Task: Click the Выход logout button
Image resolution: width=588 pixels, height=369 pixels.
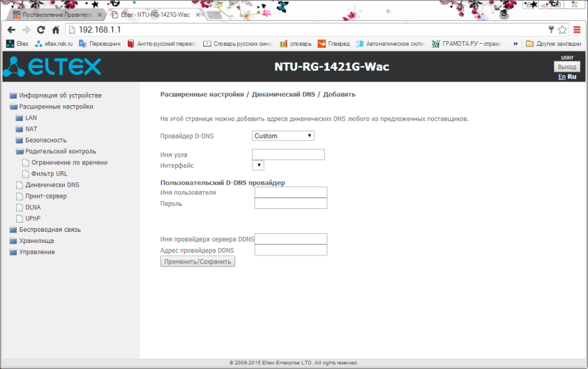Action: [x=566, y=67]
